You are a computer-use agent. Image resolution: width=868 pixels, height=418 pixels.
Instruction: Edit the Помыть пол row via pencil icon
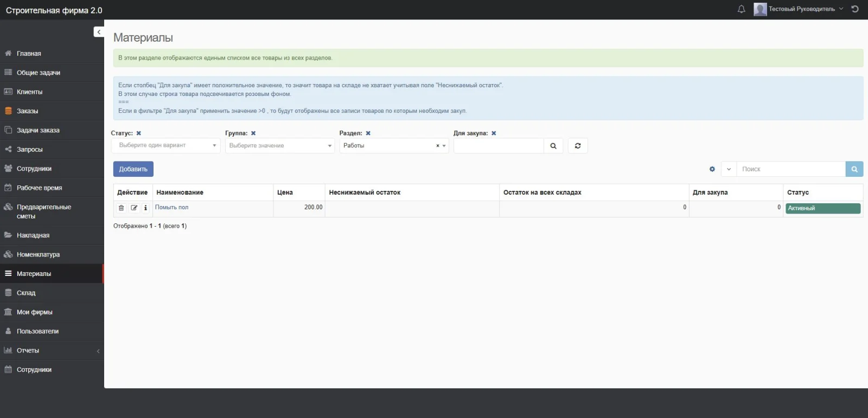[x=134, y=208]
